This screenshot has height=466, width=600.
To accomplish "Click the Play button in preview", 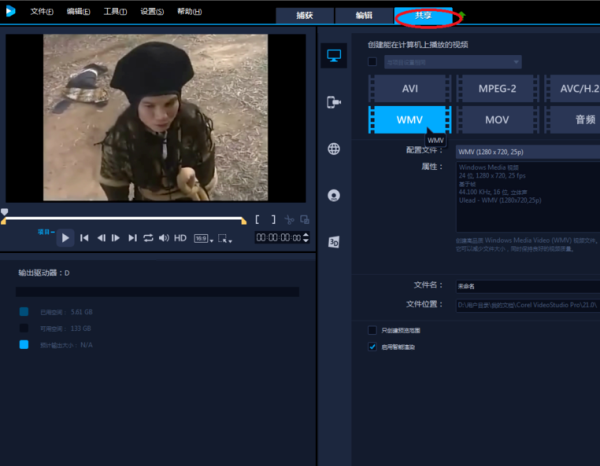I will click(x=65, y=238).
